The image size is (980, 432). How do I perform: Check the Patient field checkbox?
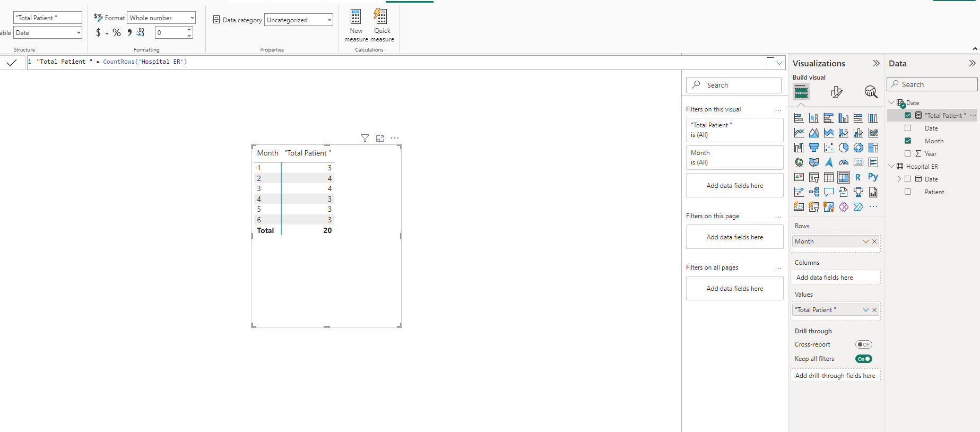pyautogui.click(x=908, y=192)
